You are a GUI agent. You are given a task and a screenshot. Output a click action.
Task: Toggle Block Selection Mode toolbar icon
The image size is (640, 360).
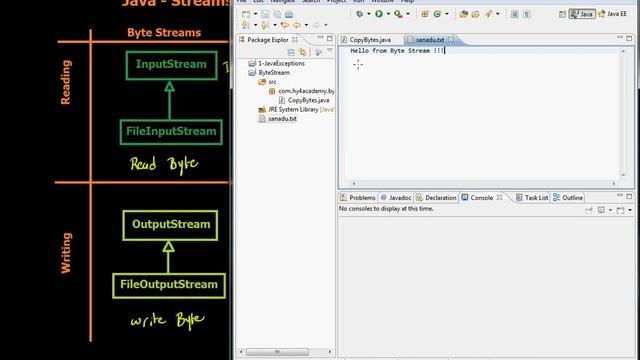click(515, 14)
